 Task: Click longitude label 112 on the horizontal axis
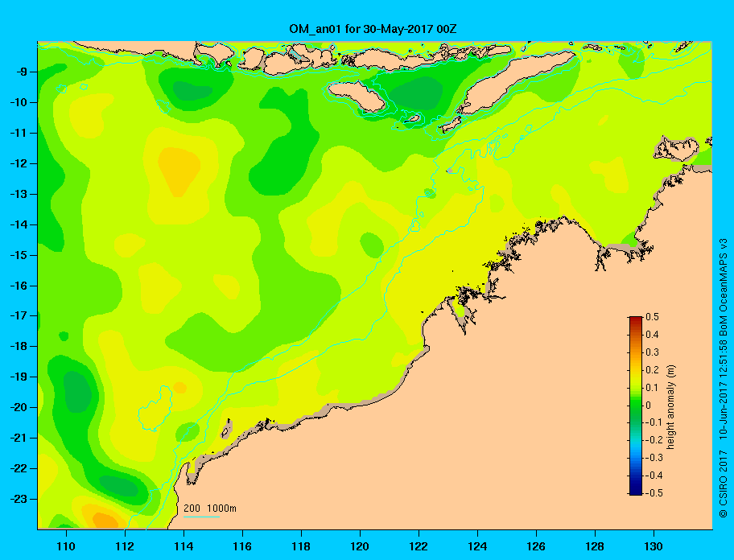tap(125, 546)
